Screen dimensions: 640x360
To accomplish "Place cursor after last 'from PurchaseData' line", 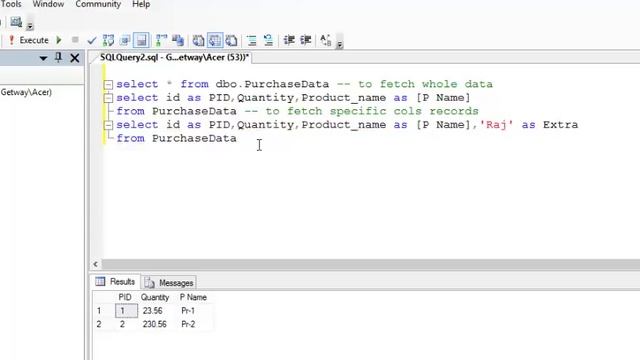I will pos(238,138).
